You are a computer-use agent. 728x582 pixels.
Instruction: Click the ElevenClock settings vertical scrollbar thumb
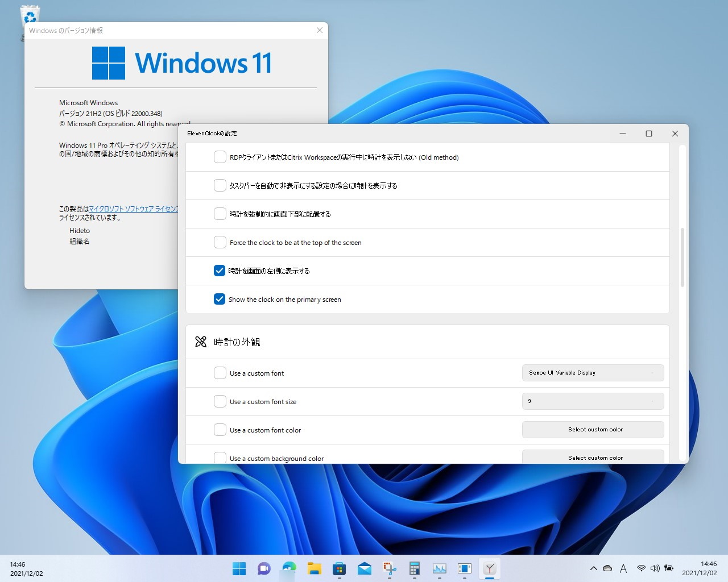[682, 257]
